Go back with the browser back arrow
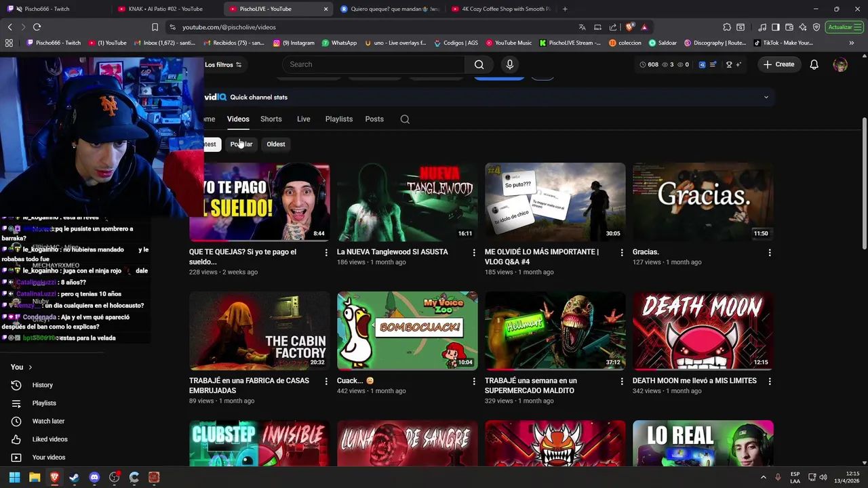This screenshot has width=868, height=488. click(9, 27)
